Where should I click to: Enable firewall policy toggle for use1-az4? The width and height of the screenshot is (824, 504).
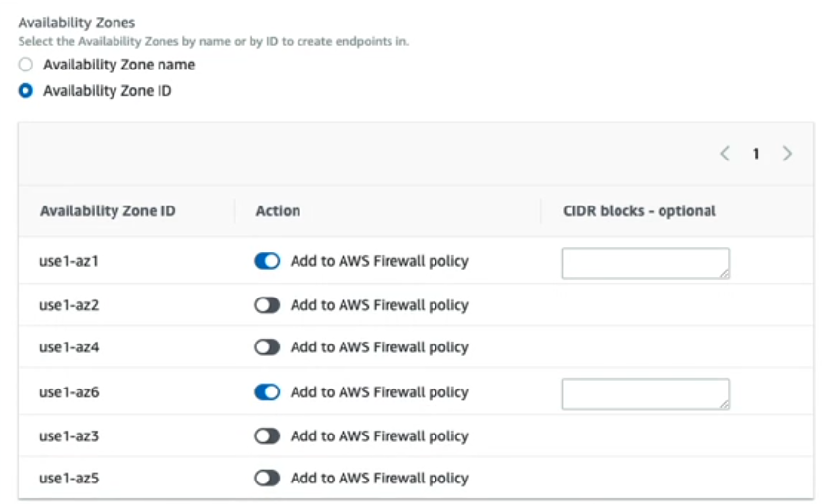[267, 347]
